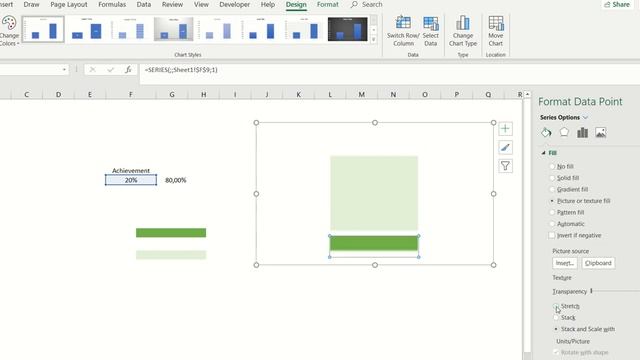Screen dimensions: 640x360
Task: Open the View tab
Action: [201, 4]
